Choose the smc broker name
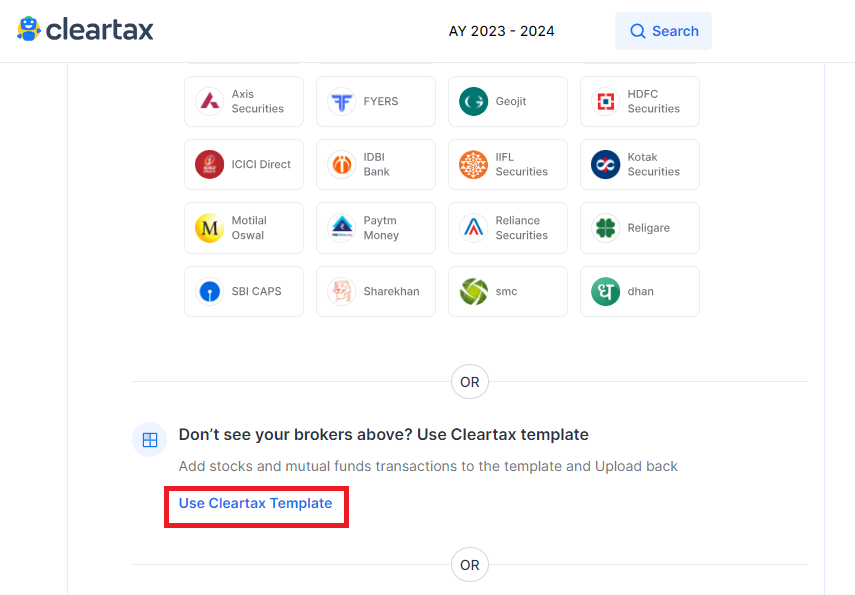This screenshot has width=855, height=595. click(x=506, y=292)
